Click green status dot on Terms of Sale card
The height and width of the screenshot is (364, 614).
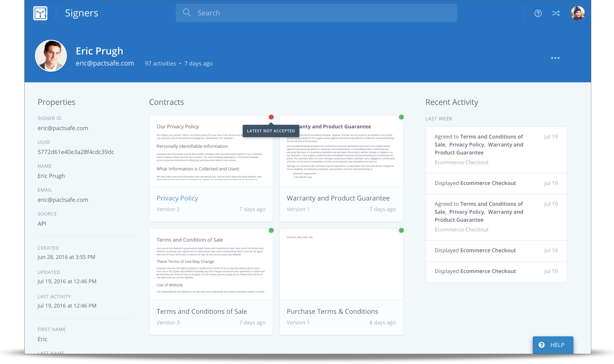pos(271,230)
